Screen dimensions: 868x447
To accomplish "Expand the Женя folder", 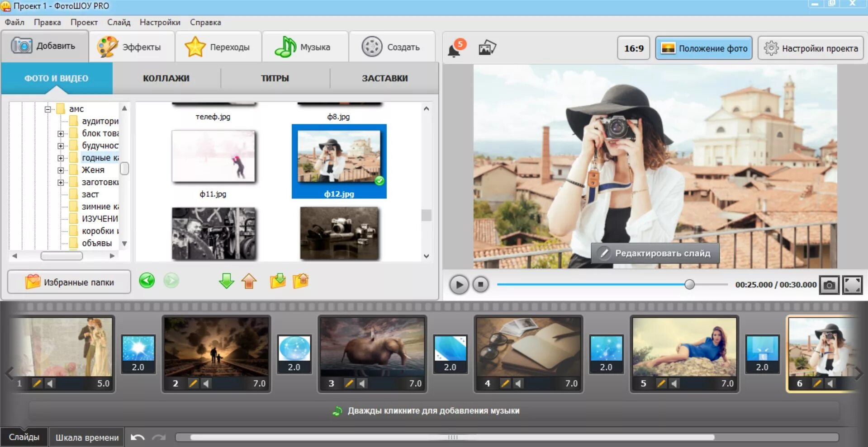I will (60, 170).
